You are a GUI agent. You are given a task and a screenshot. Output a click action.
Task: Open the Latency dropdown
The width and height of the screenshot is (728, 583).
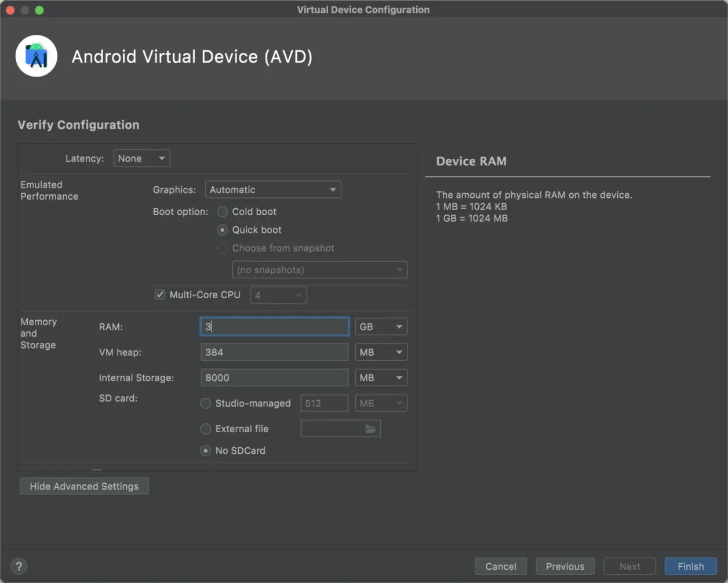141,158
